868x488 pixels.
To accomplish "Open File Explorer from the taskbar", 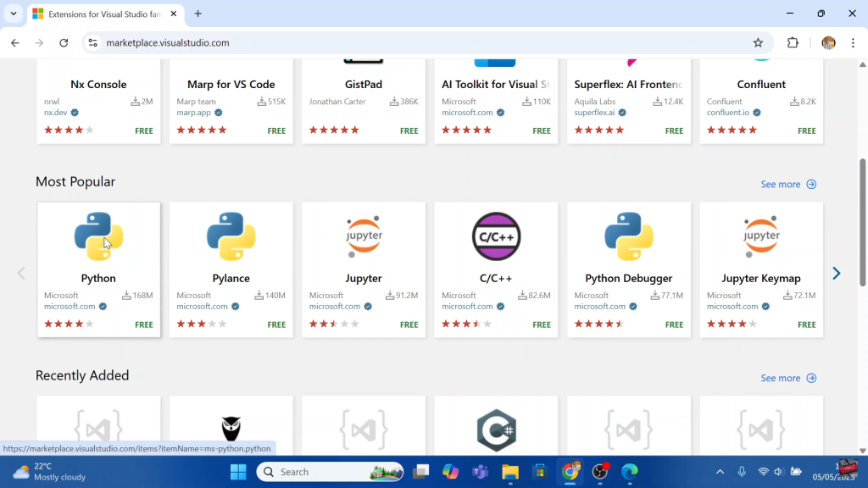I will (x=509, y=472).
